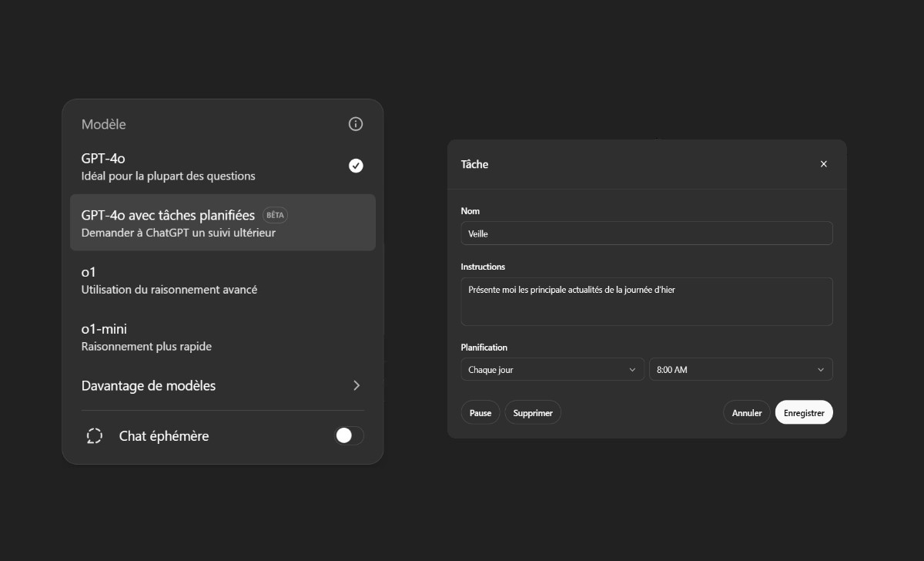Click text 'Utilisation du raisonnement avancé'
924x561 pixels.
(169, 290)
